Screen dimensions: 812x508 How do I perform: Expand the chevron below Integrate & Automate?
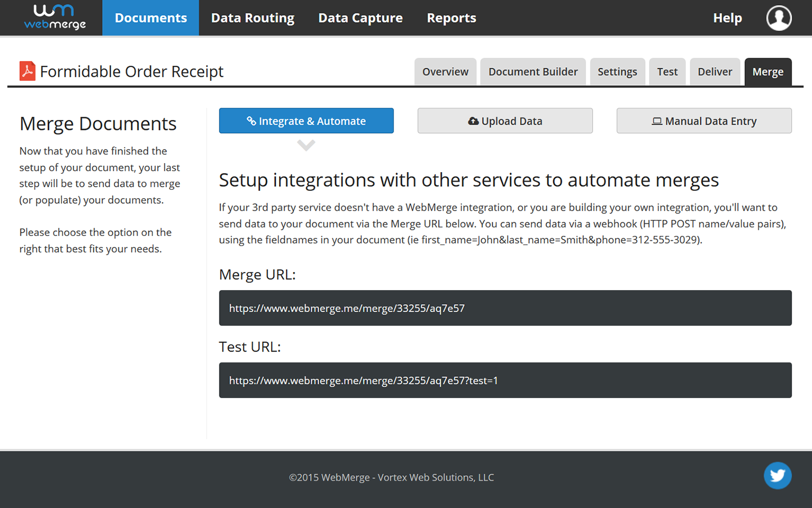(x=306, y=145)
